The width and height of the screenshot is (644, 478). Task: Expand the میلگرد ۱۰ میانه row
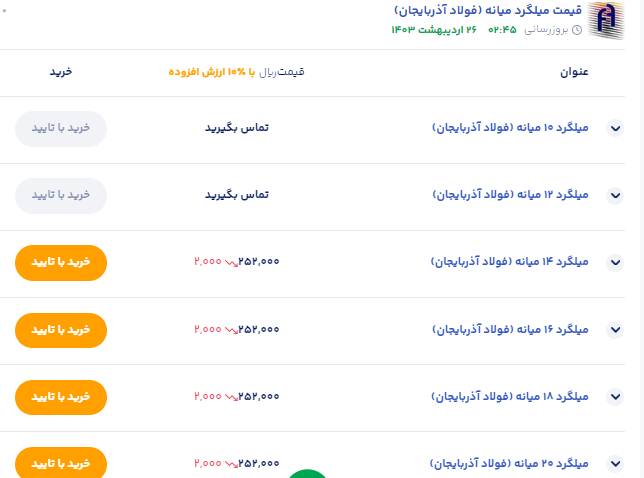click(x=616, y=129)
